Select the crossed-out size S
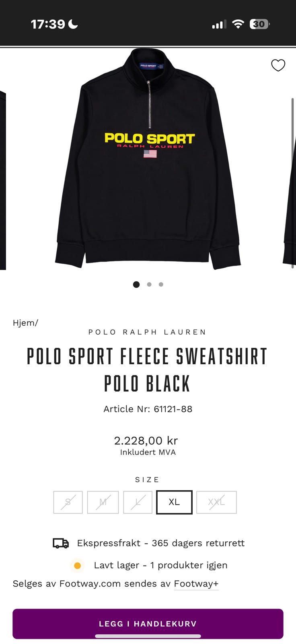The width and height of the screenshot is (296, 644). [x=68, y=502]
